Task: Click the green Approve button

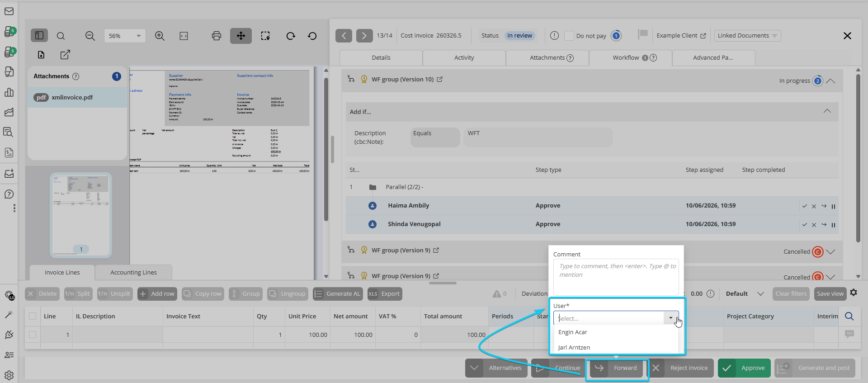Action: tap(745, 368)
